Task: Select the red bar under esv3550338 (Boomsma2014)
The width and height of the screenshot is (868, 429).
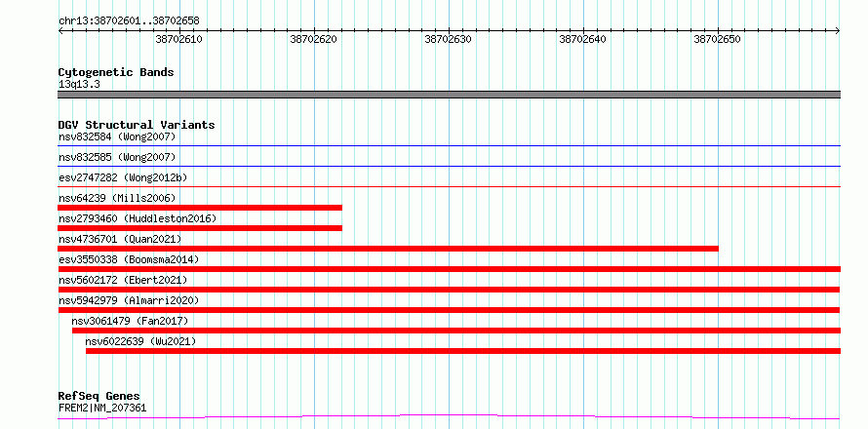Action: click(x=449, y=269)
